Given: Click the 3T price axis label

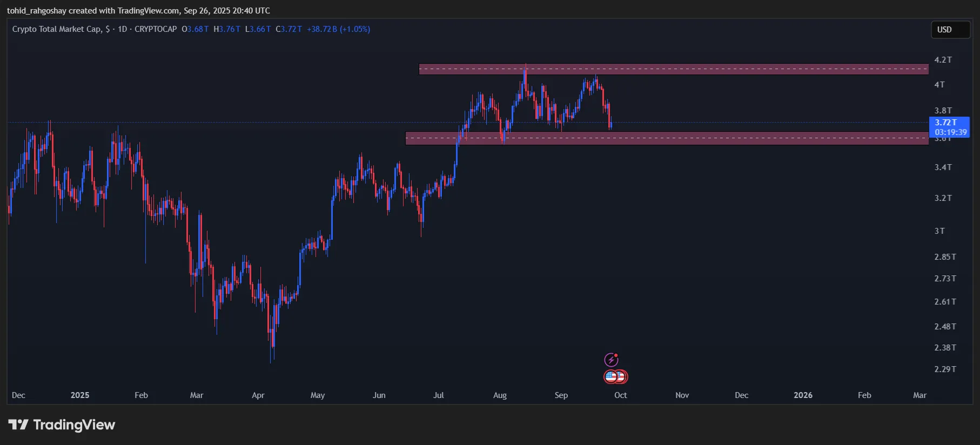Looking at the screenshot, I should click(939, 231).
